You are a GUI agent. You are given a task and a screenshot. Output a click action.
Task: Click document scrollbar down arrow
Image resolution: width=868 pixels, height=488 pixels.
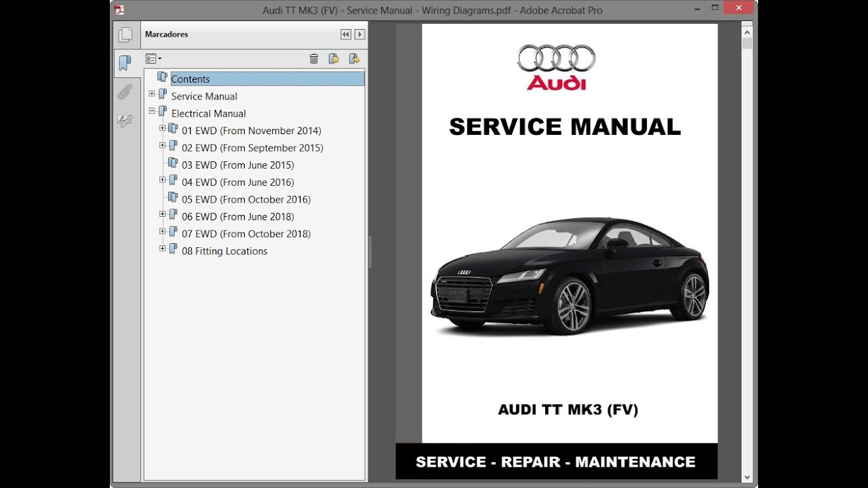pos(747,476)
